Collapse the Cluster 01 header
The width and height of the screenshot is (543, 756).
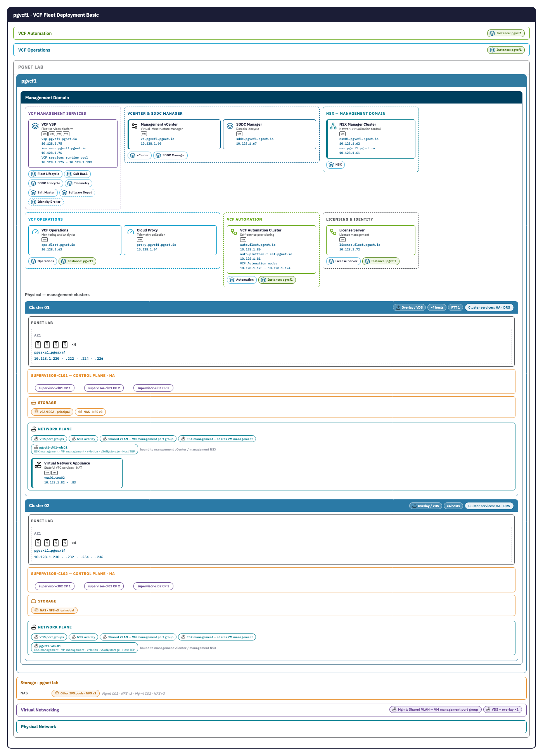tap(271, 307)
